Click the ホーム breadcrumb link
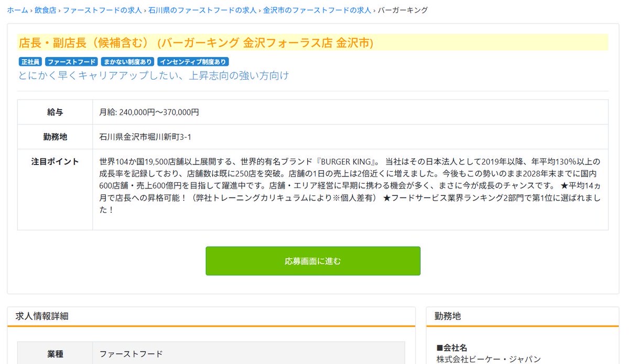The image size is (629, 364). pyautogui.click(x=18, y=10)
